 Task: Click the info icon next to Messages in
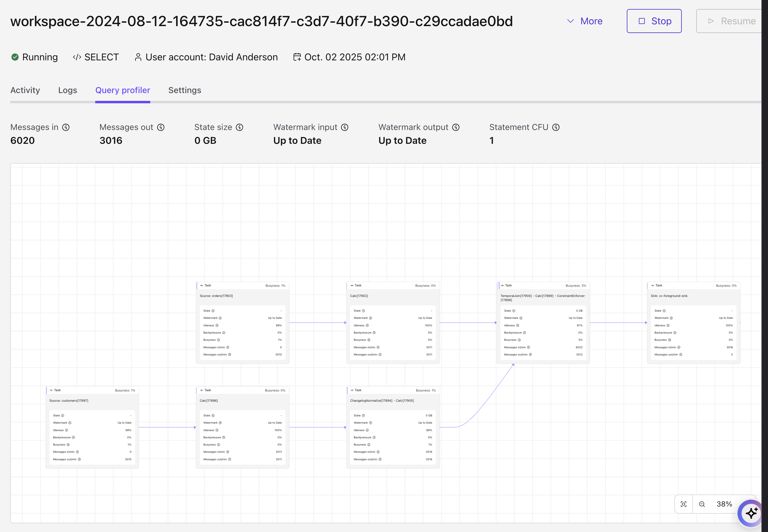[x=66, y=127]
